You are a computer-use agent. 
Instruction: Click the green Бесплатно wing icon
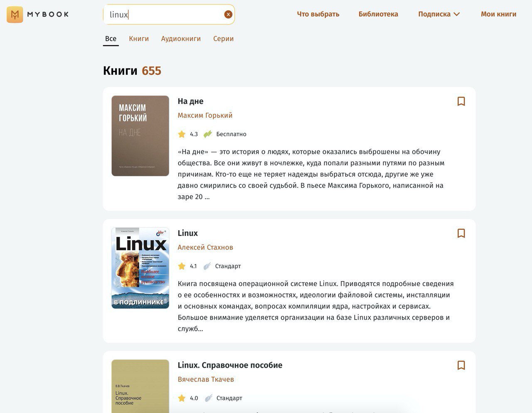[208, 134]
